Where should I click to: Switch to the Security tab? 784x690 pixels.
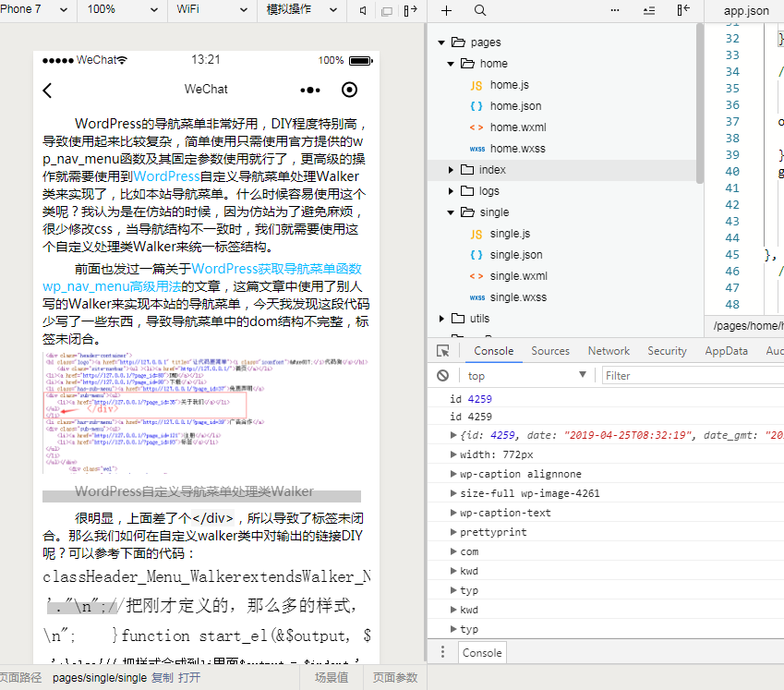point(667,351)
